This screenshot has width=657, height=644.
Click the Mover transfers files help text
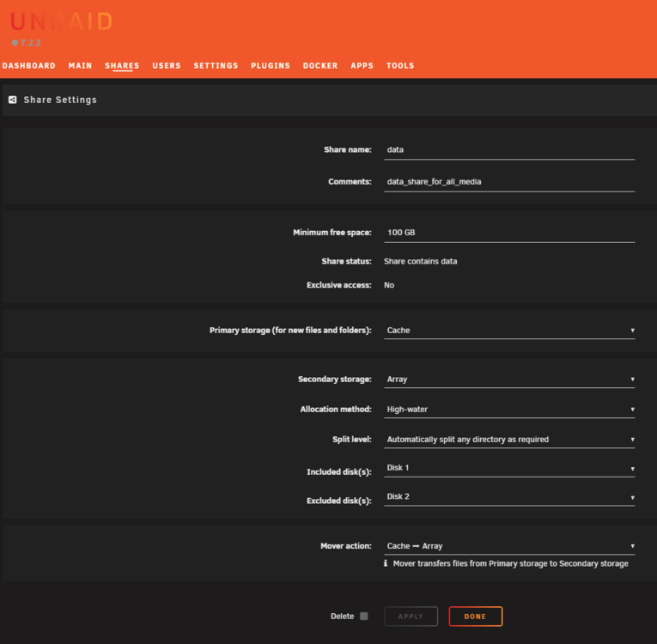click(x=510, y=563)
